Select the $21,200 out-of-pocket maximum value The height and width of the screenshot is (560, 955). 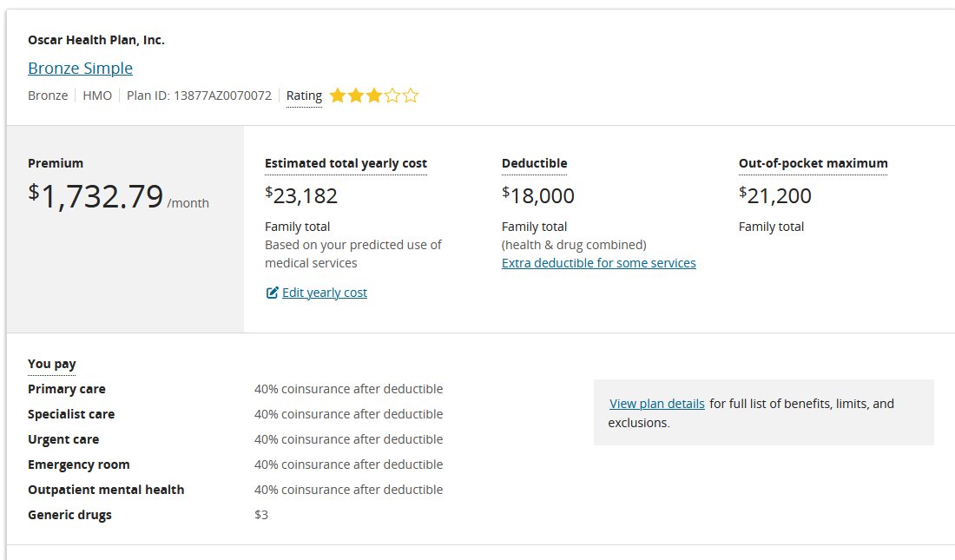pyautogui.click(x=774, y=195)
